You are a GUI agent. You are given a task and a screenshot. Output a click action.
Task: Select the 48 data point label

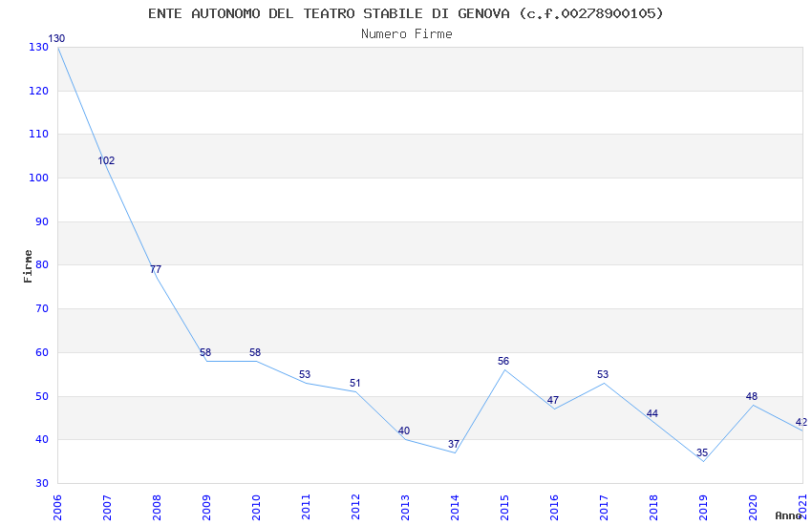click(752, 396)
